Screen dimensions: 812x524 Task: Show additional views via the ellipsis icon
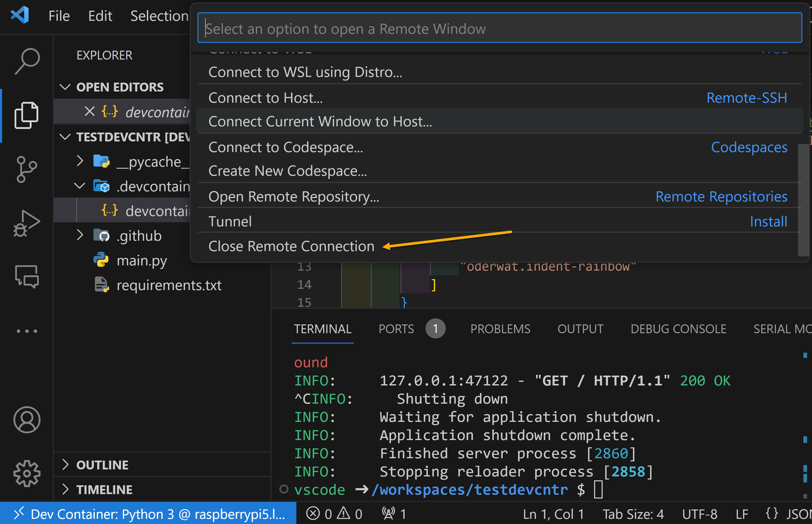(x=27, y=331)
